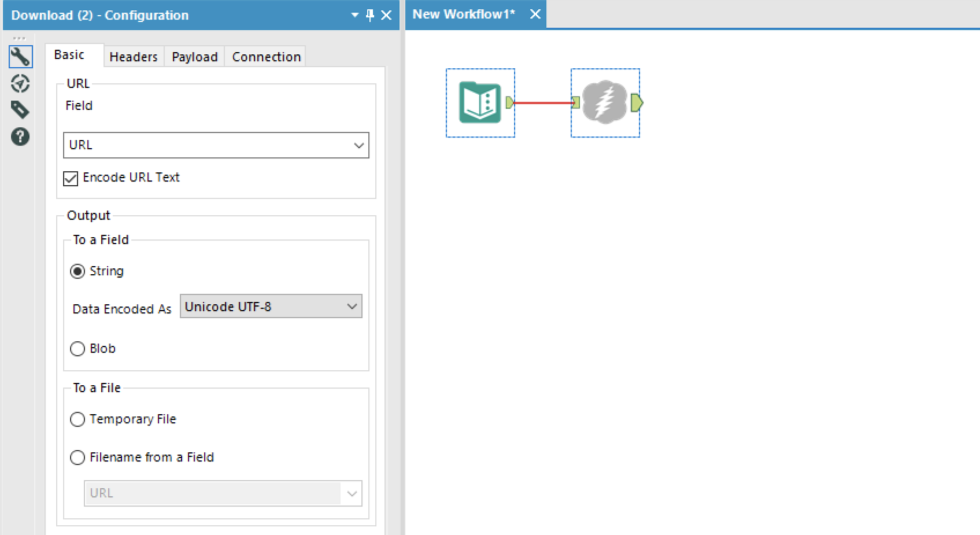Uncheck Encode URL Text checkbox
The height and width of the screenshot is (535, 980).
[x=71, y=178]
